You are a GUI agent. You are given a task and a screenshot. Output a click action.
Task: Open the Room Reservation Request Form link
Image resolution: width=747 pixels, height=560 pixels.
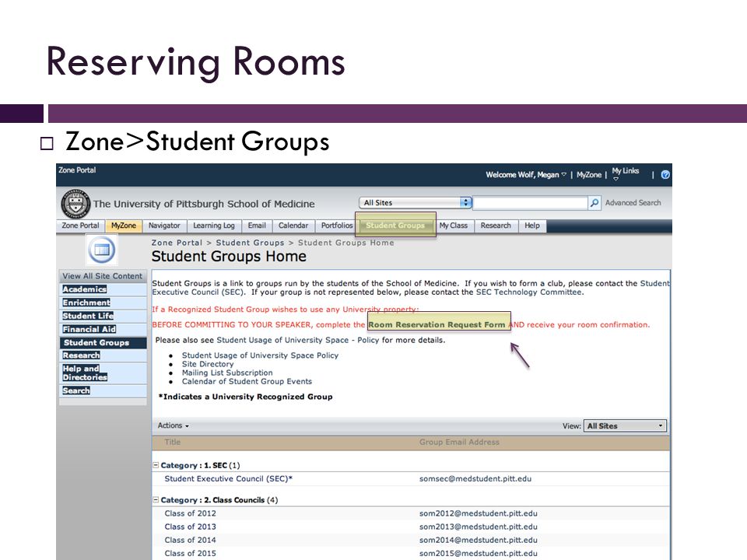(x=437, y=325)
